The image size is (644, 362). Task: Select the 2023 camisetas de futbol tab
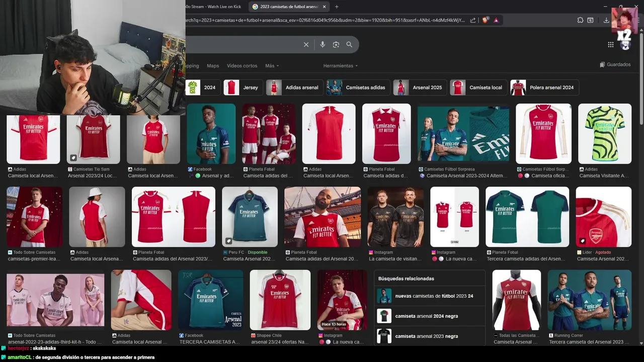point(288,7)
